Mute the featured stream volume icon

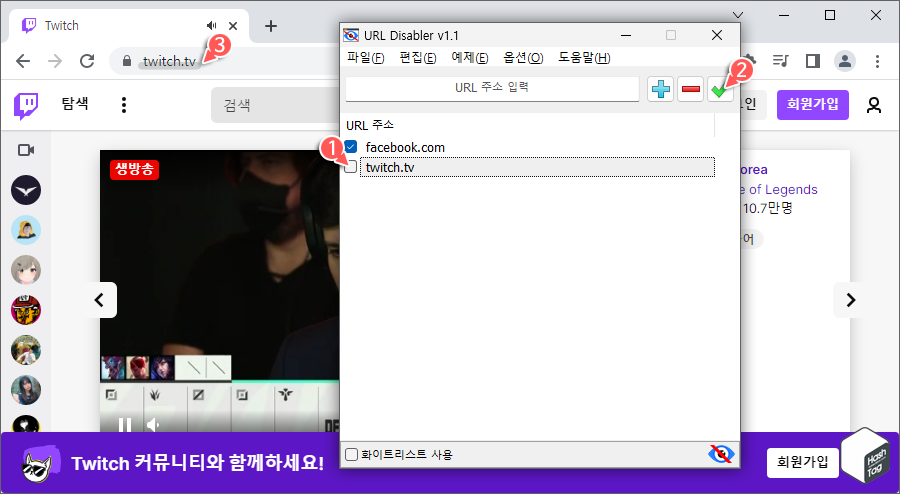pos(153,425)
